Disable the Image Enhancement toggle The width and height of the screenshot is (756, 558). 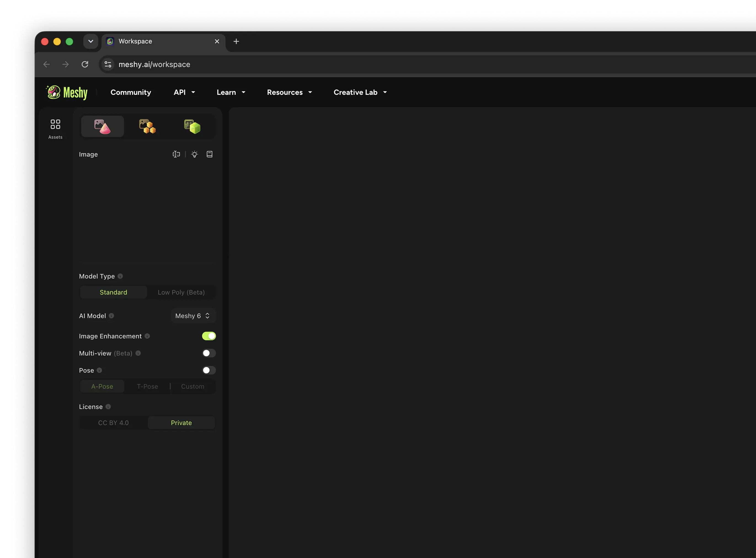coord(209,336)
